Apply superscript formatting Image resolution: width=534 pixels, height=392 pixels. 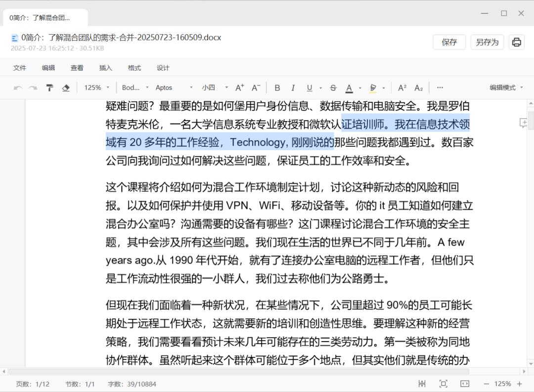[x=401, y=87]
